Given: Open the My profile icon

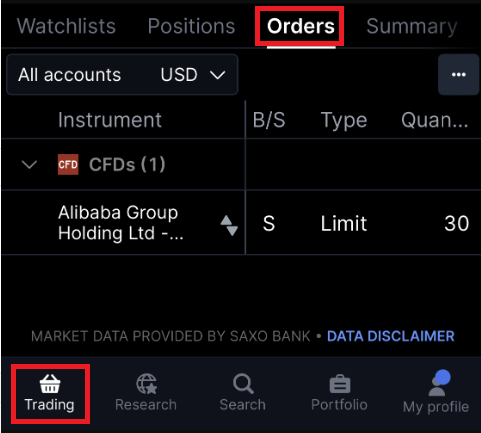Looking at the screenshot, I should (439, 383).
